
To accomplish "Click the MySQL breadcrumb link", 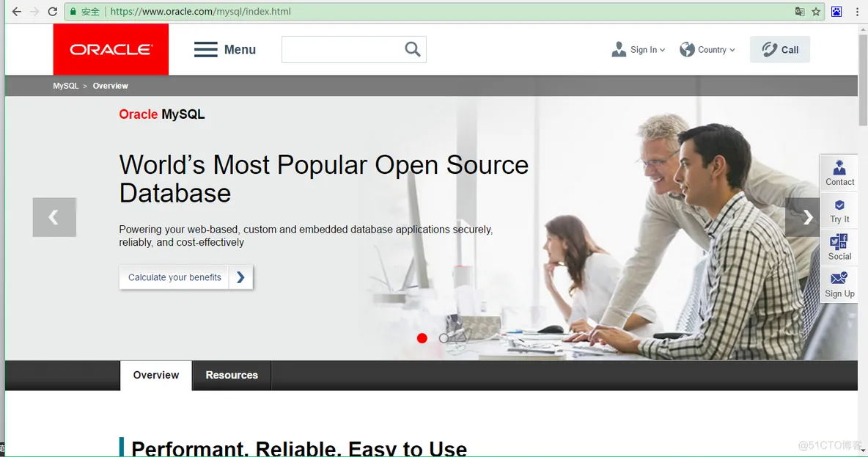I will click(x=65, y=86).
